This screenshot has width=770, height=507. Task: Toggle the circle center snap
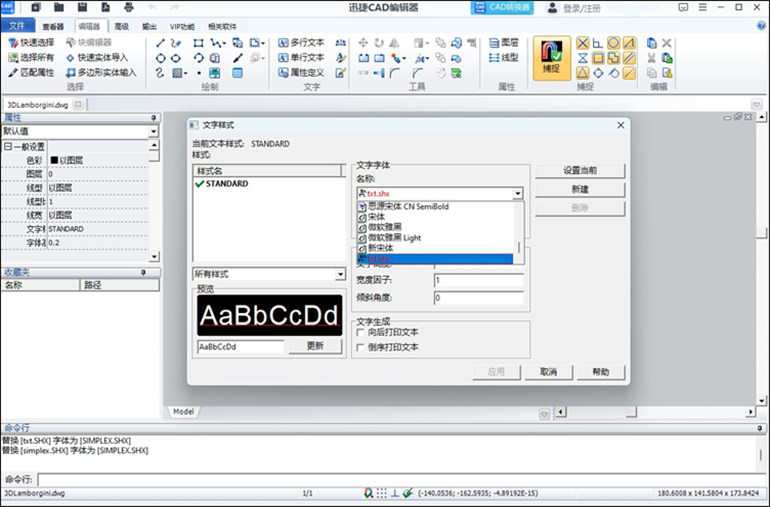[613, 43]
